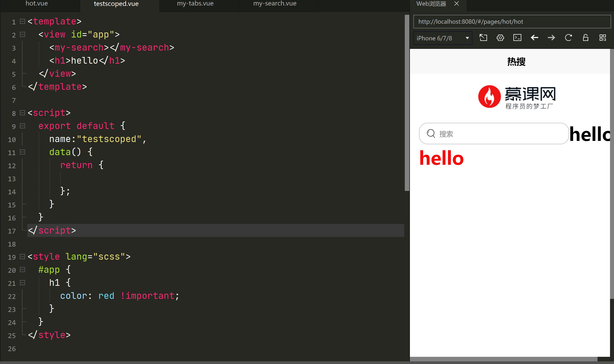Collapse the template block at line 1
The width and height of the screenshot is (614, 364).
[x=22, y=21]
